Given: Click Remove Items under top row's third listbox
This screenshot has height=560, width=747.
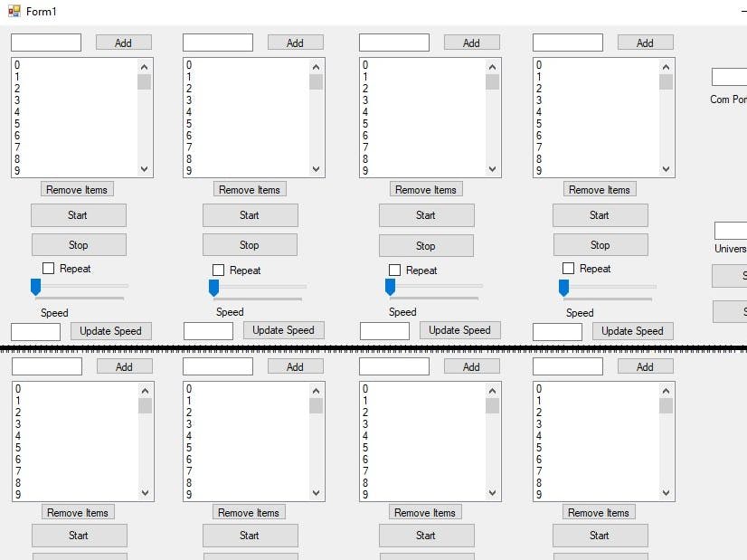Looking at the screenshot, I should [x=426, y=189].
